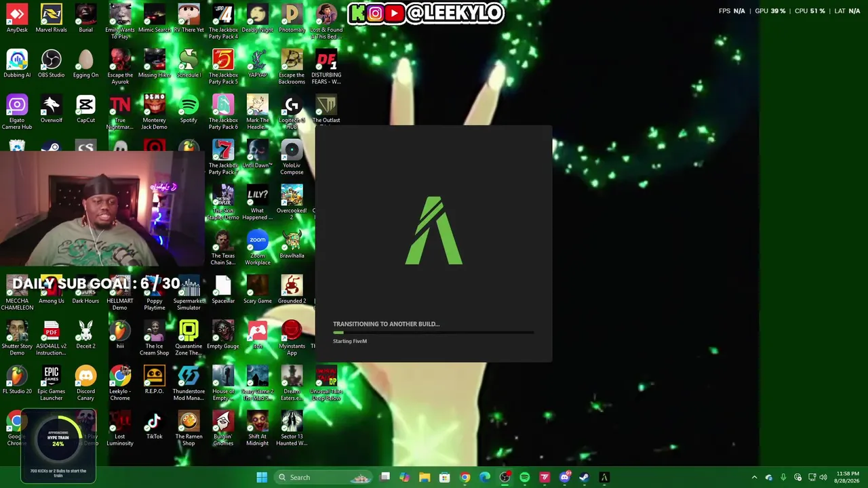The height and width of the screenshot is (488, 868).
Task: Switch to Google Chrome on the taskbar
Action: pos(465,477)
